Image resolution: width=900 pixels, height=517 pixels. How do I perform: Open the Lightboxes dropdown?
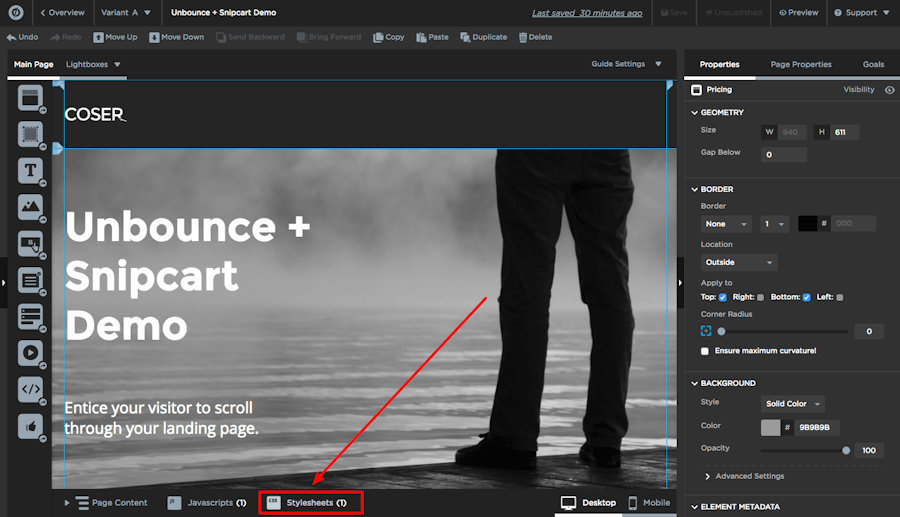[93, 64]
